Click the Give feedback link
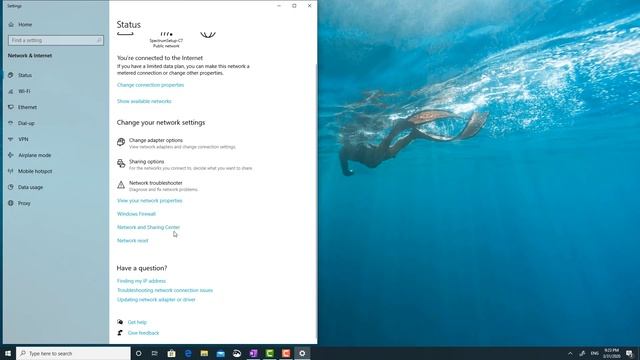The image size is (640, 360). [143, 333]
